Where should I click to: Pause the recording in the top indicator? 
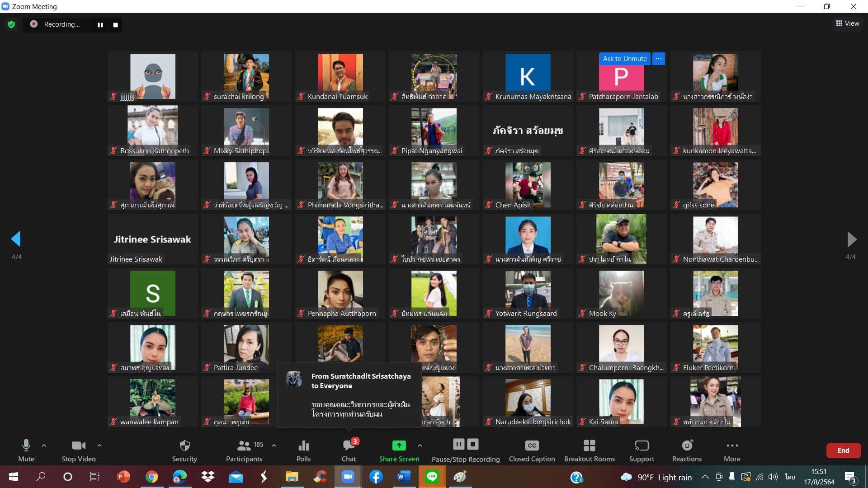point(100,25)
